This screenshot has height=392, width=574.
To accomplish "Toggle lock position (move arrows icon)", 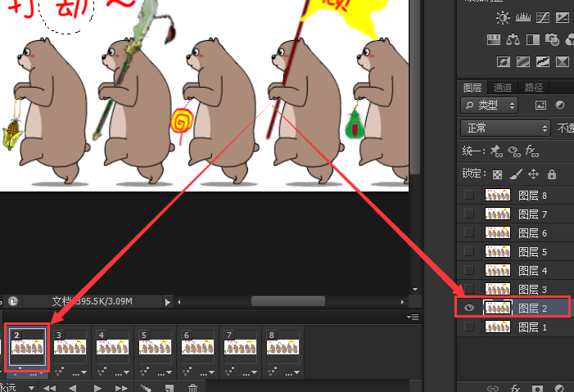I will click(533, 174).
